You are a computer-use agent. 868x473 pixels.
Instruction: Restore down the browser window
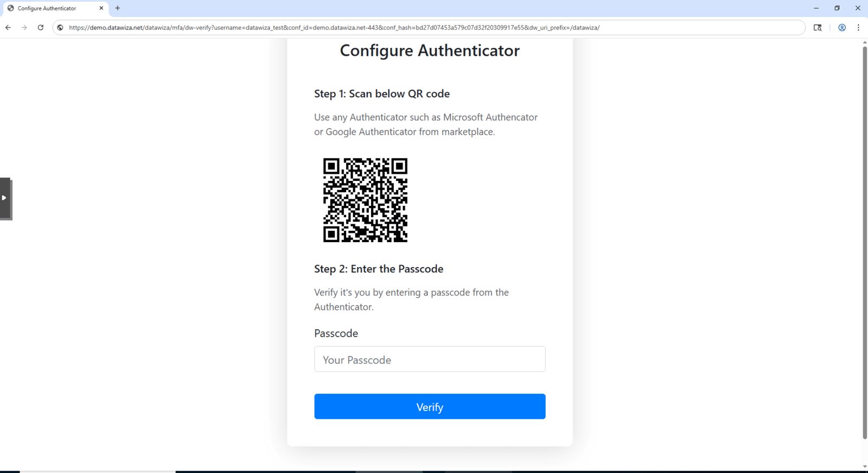click(837, 8)
